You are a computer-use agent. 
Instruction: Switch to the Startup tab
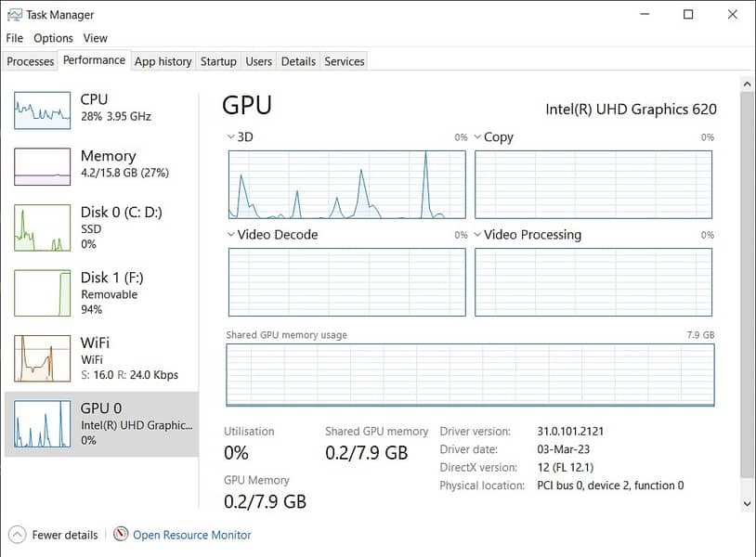(218, 61)
